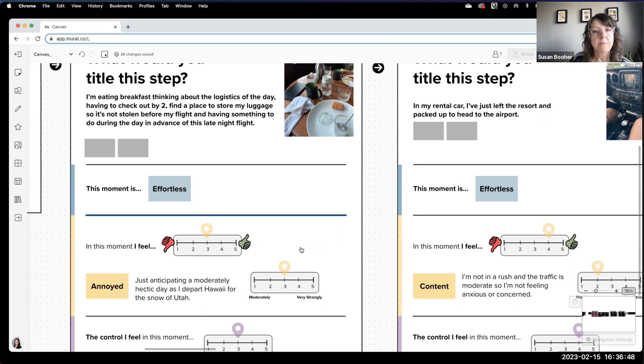Screen dimensions: 644x364
Task: Open a new browser tab
Action: pos(128,27)
